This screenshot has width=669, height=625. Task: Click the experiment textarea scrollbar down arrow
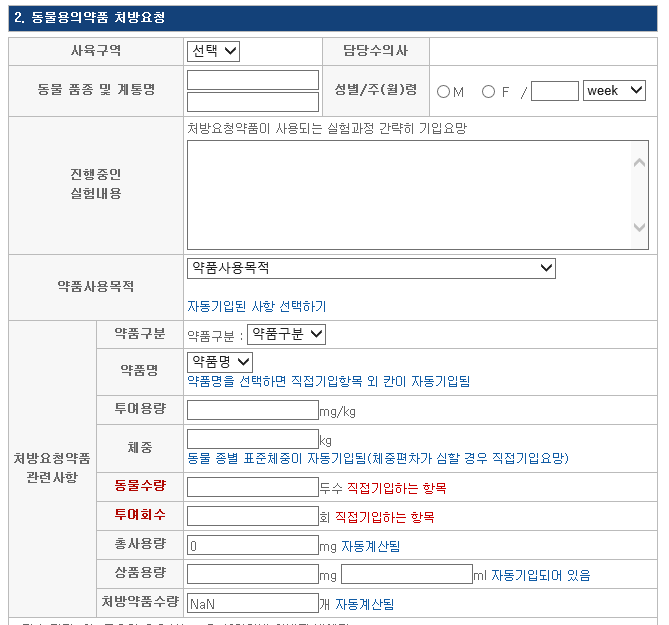(640, 228)
